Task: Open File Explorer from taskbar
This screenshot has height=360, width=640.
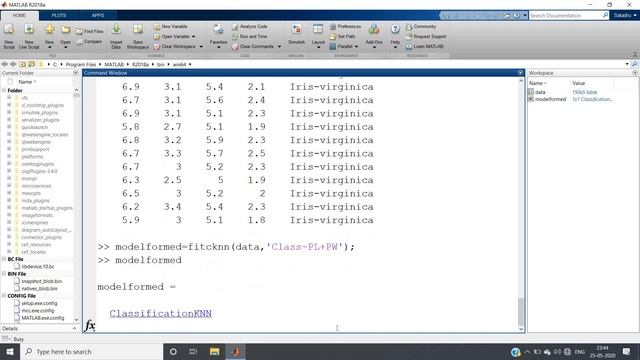Action: point(214,351)
